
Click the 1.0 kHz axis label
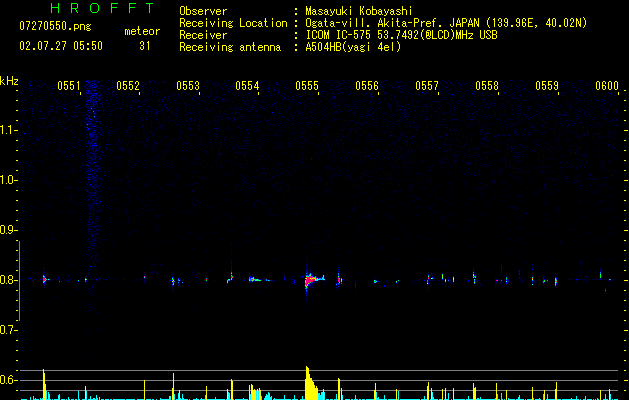(8, 180)
